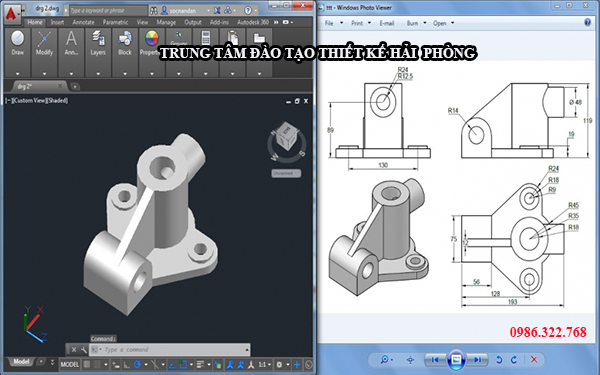
Task: Open the Annotation panel with the A icon
Action: click(71, 44)
